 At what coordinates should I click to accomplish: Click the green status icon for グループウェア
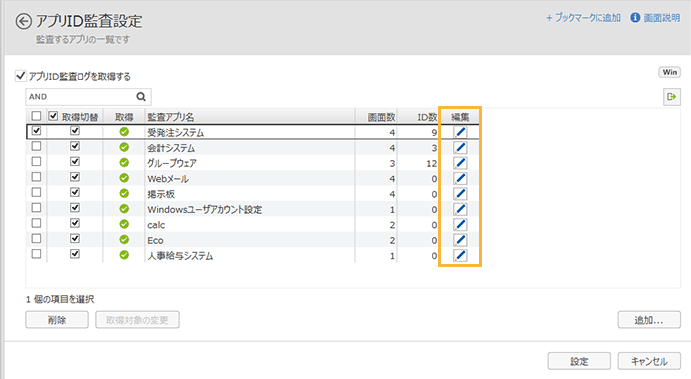(x=124, y=162)
